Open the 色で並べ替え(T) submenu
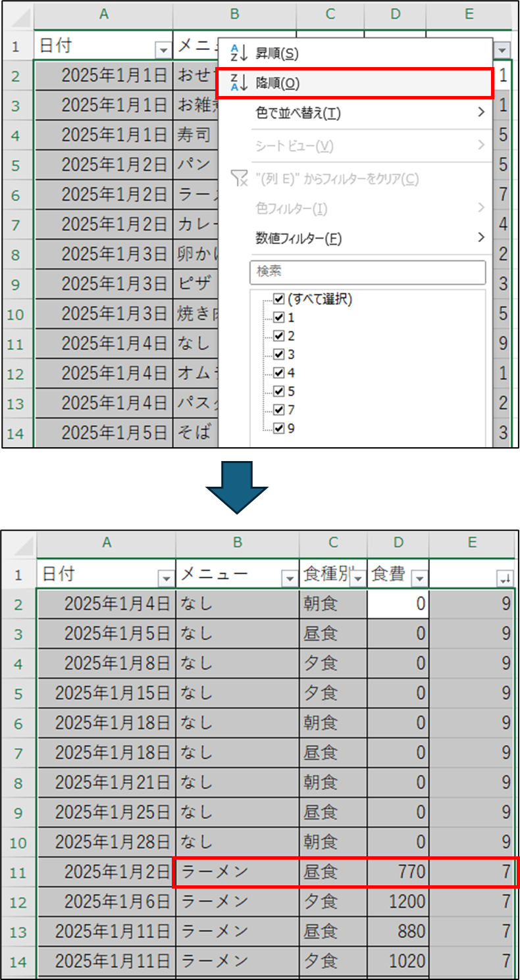Viewport: 520px width, 980px height. tap(355, 113)
